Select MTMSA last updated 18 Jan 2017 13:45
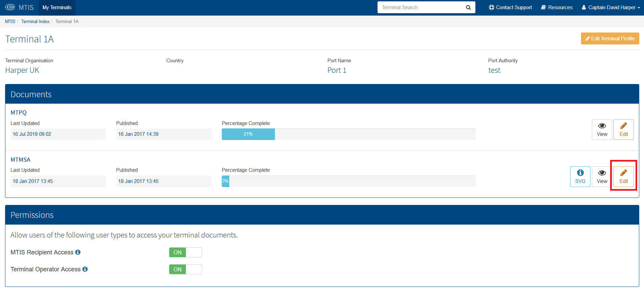The width and height of the screenshot is (644, 292). (58, 181)
